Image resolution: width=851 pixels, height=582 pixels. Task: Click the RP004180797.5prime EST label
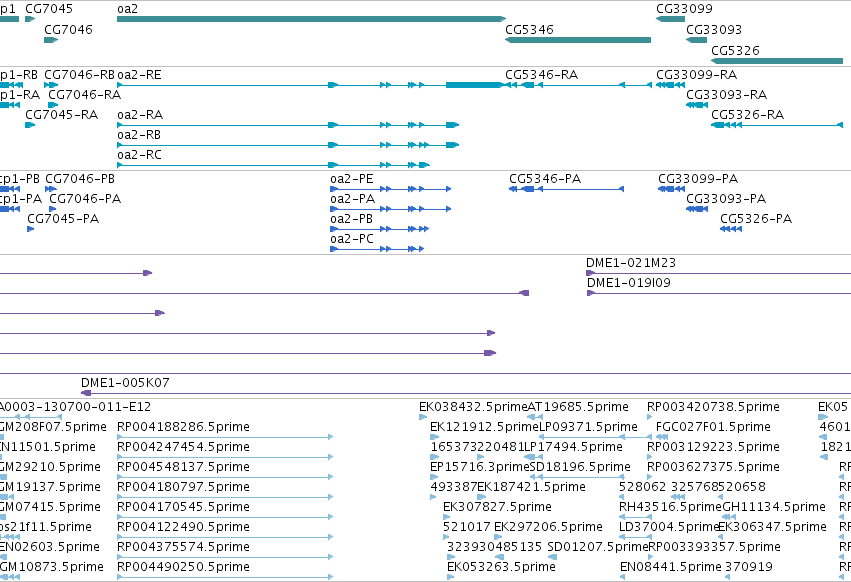(183, 487)
